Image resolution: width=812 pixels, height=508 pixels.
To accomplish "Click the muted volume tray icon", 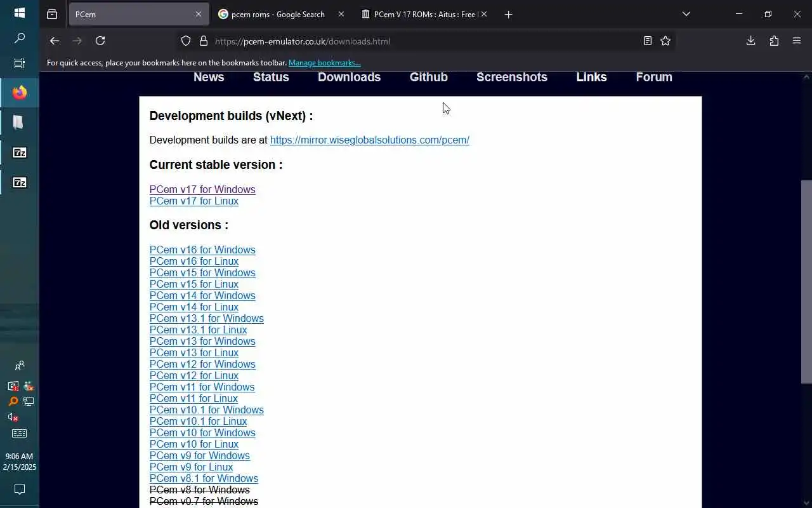I will (13, 417).
